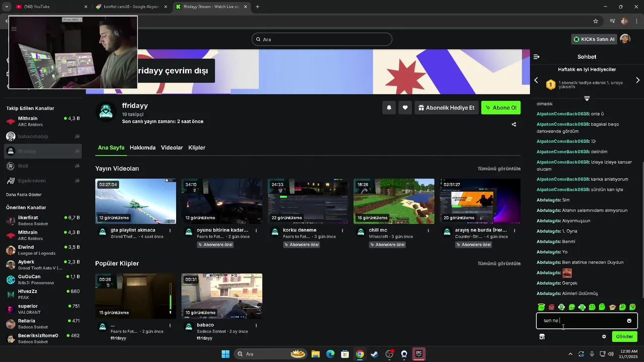Open Elwind League of Legends channel
The image size is (644, 362).
coord(43,250)
